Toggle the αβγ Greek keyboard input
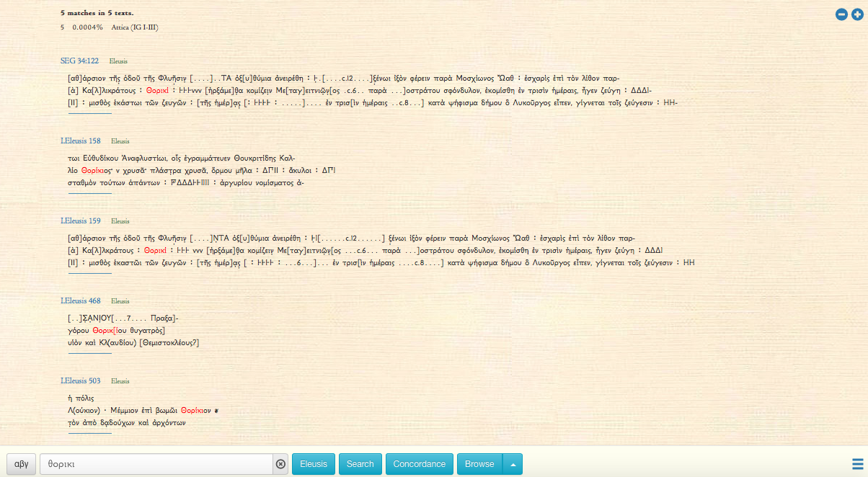Image resolution: width=868 pixels, height=477 pixels. pyautogui.click(x=22, y=464)
